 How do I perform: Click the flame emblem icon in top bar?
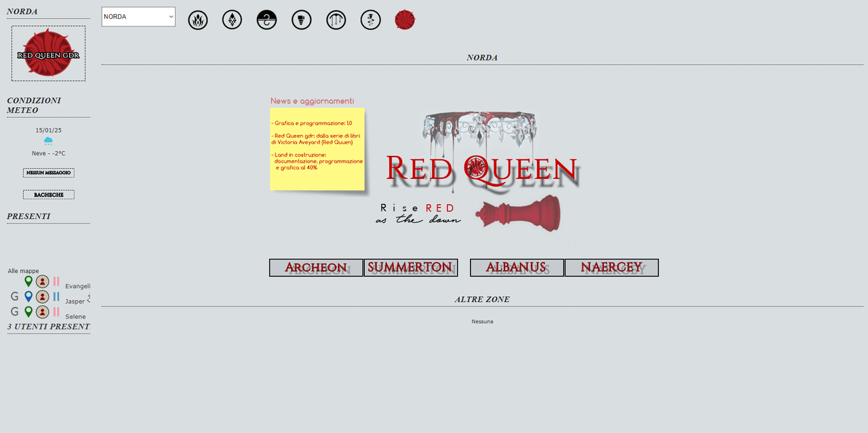click(198, 20)
